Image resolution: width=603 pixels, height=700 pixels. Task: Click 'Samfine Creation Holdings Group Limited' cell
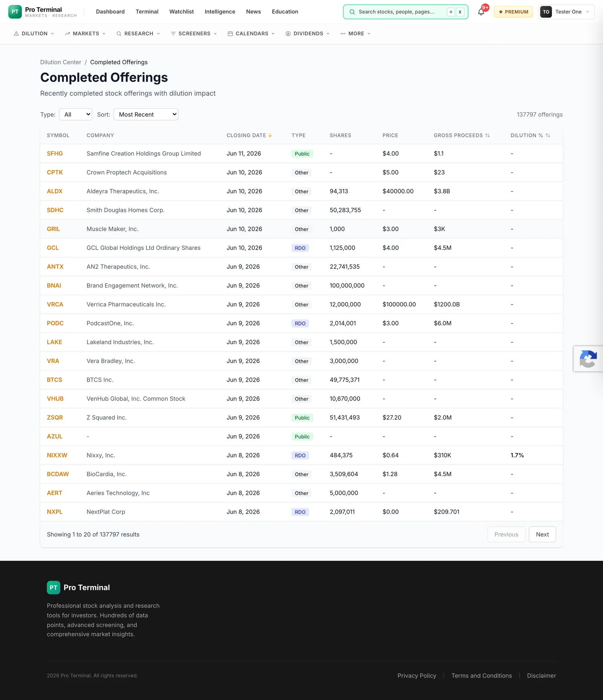click(x=144, y=154)
